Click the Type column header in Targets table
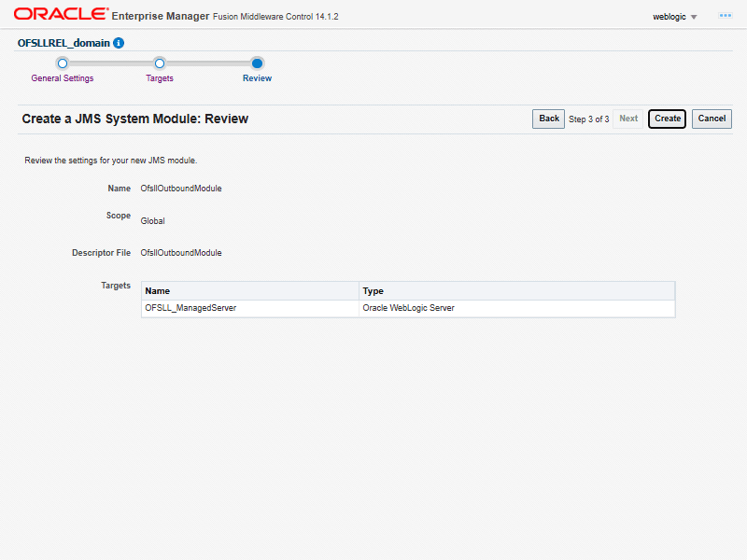This screenshot has height=560, width=747. click(517, 291)
